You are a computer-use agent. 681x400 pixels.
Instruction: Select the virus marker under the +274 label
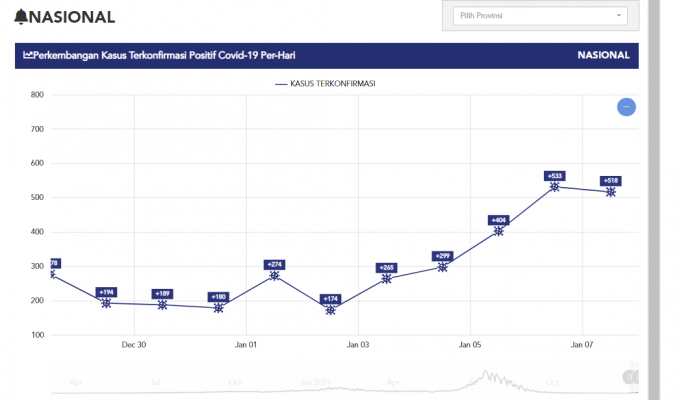coord(274,276)
